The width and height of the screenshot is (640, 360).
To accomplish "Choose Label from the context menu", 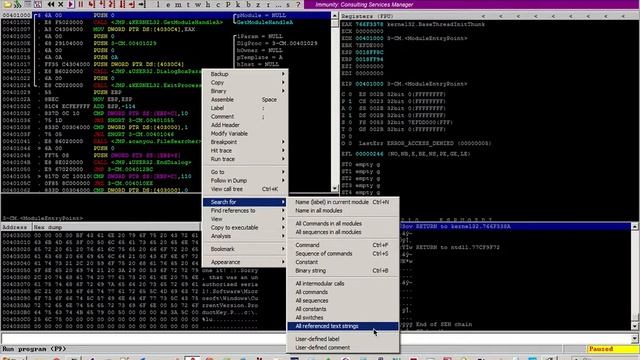I will [x=246, y=108].
